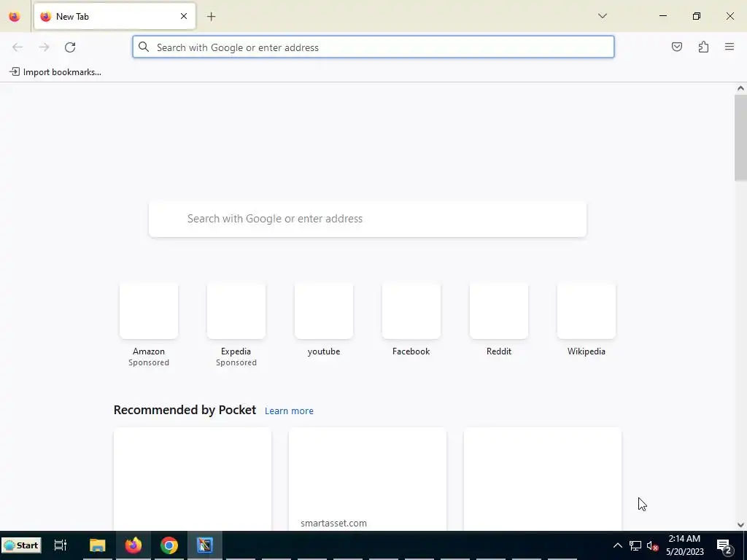Open the smartasset.com Pocket story card
The width and height of the screenshot is (747, 560).
(x=368, y=478)
